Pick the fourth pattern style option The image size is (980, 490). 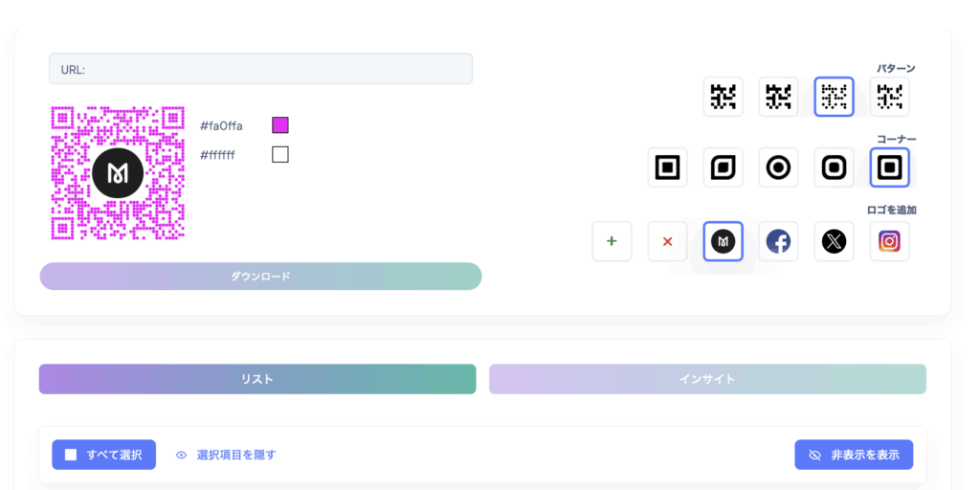tap(890, 97)
